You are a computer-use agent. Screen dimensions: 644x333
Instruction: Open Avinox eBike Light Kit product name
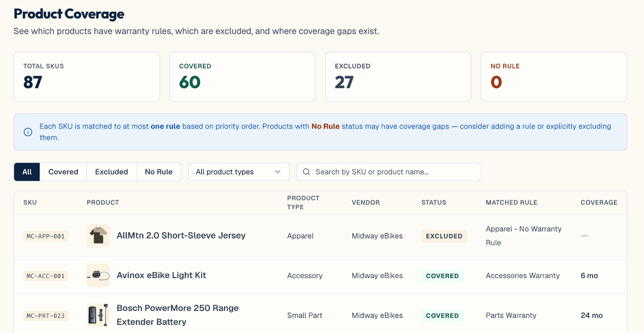click(161, 275)
